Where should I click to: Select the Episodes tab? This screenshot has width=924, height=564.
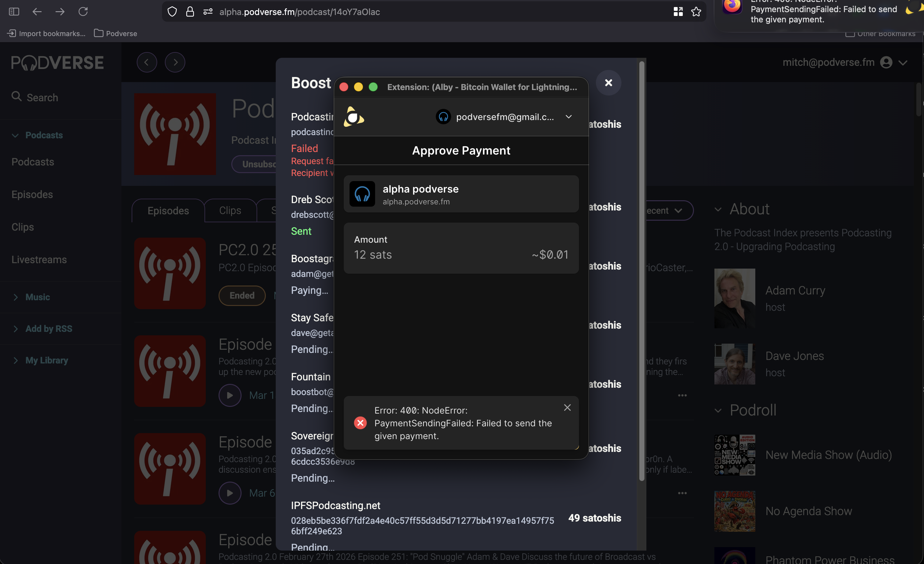point(168,210)
